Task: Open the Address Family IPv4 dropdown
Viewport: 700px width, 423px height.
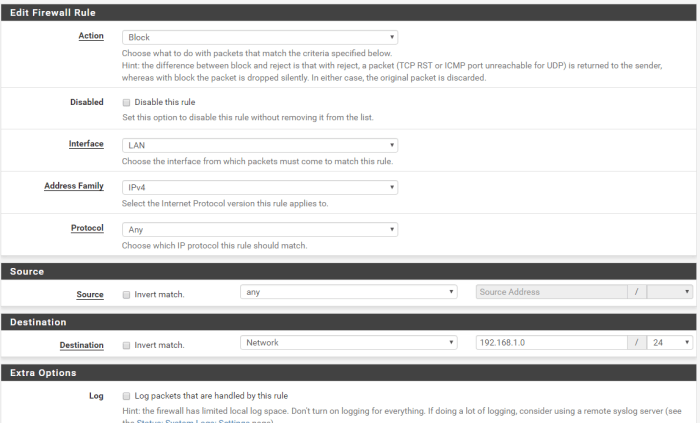Action: click(260, 187)
